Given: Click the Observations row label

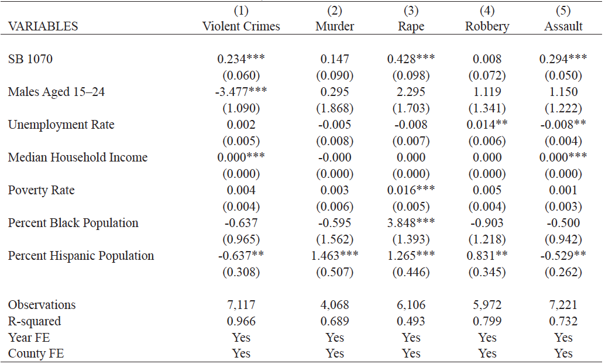Looking at the screenshot, I should [x=42, y=305].
